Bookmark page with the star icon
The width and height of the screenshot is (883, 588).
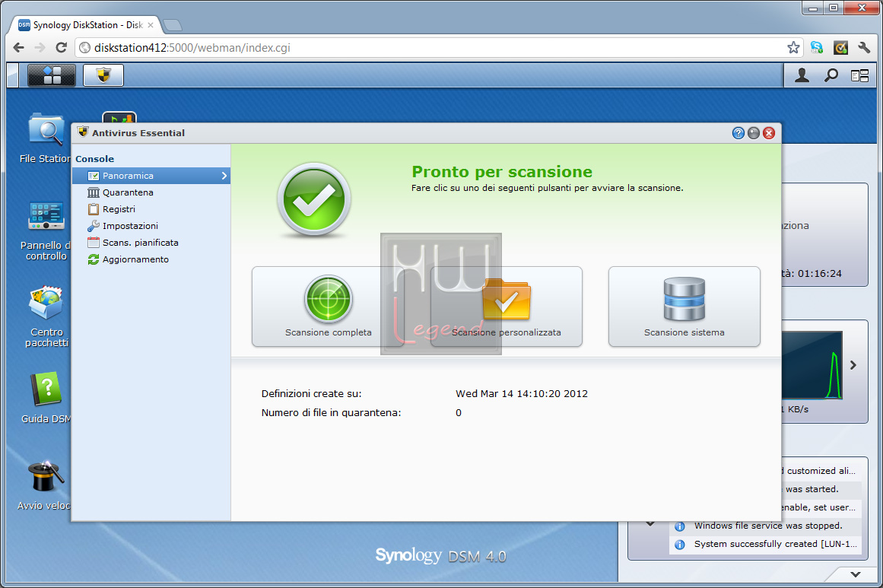tap(793, 48)
